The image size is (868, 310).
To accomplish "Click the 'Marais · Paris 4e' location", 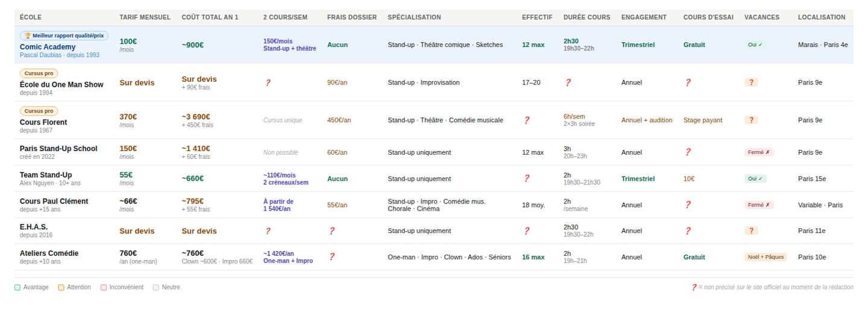I will 823,45.
